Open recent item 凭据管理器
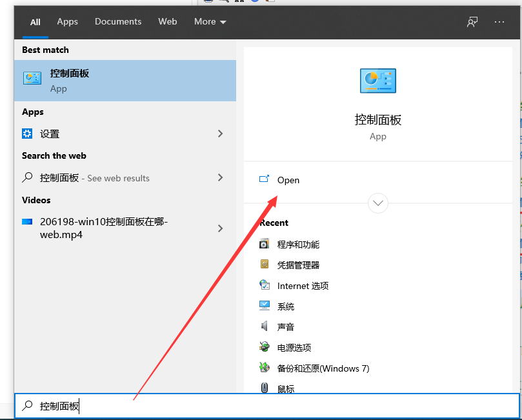 298,265
